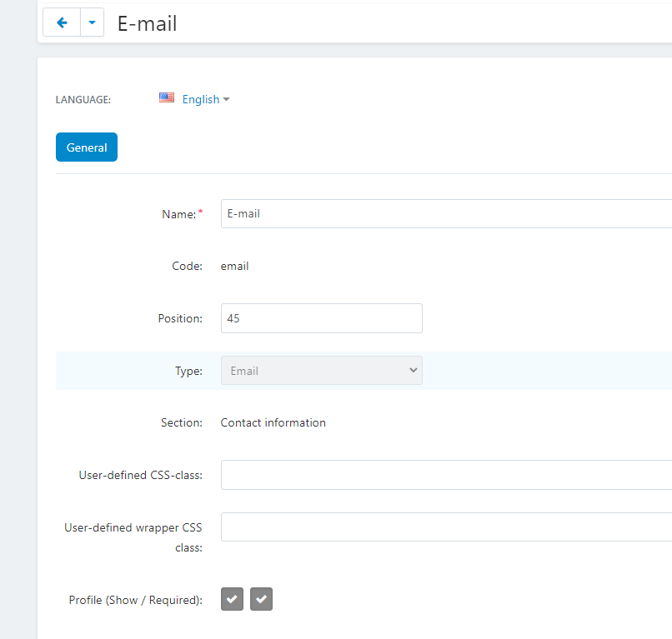Viewport: 672px width, 639px height.
Task: Toggle the Profile Required checkbox
Action: pyautogui.click(x=262, y=599)
